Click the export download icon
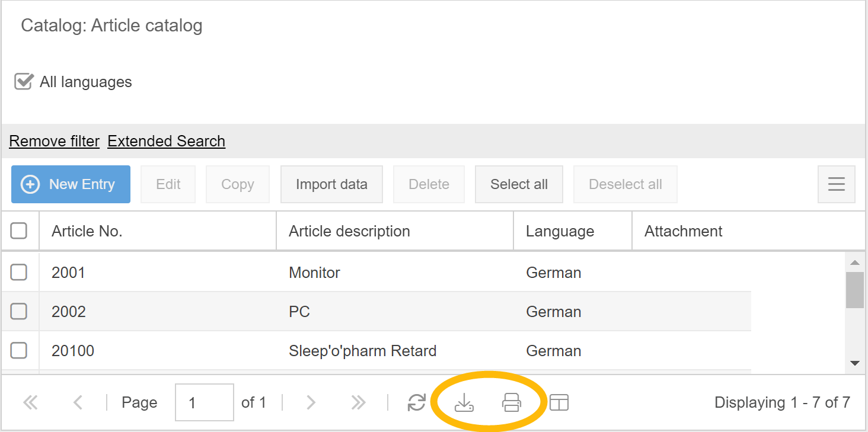Screen dimensions: 868x432 [x=464, y=403]
